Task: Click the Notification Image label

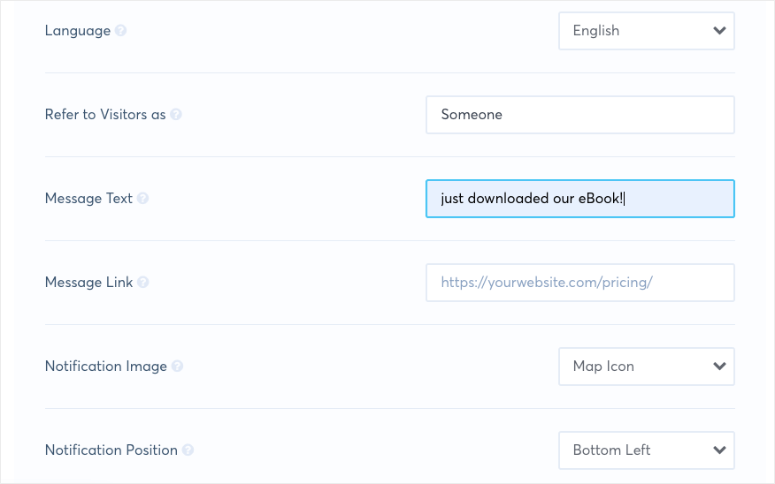Action: coord(106,366)
